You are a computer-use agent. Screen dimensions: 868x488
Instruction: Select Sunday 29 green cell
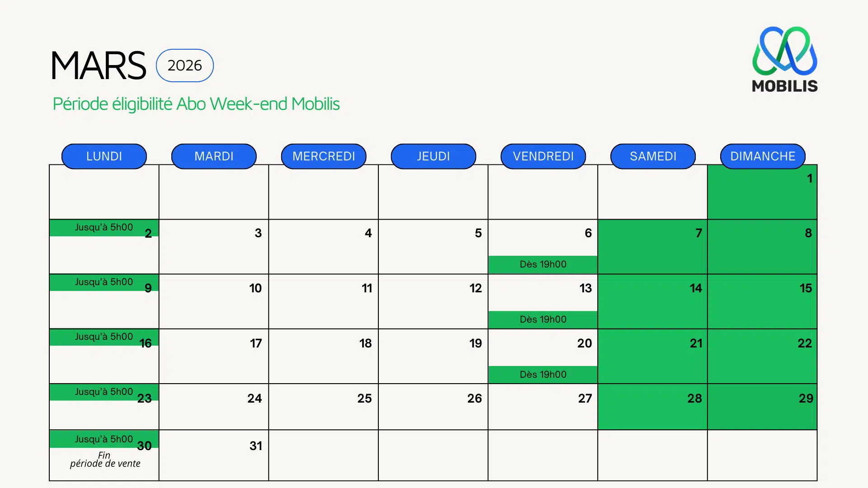tap(762, 407)
